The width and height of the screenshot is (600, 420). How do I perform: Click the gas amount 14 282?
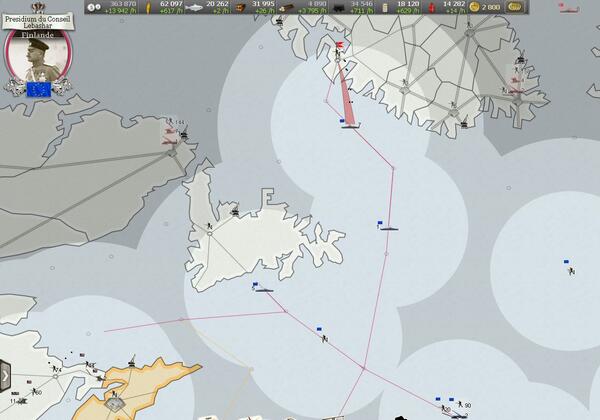[454, 4]
